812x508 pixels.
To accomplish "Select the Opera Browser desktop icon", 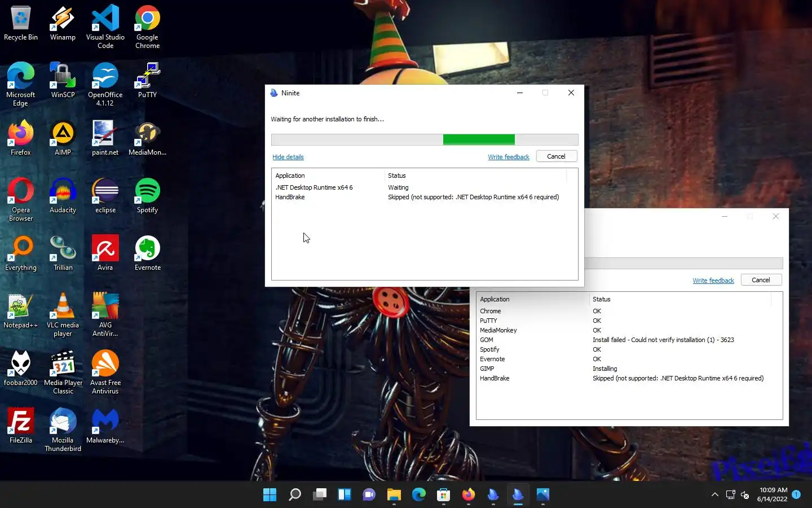I will click(x=21, y=199).
